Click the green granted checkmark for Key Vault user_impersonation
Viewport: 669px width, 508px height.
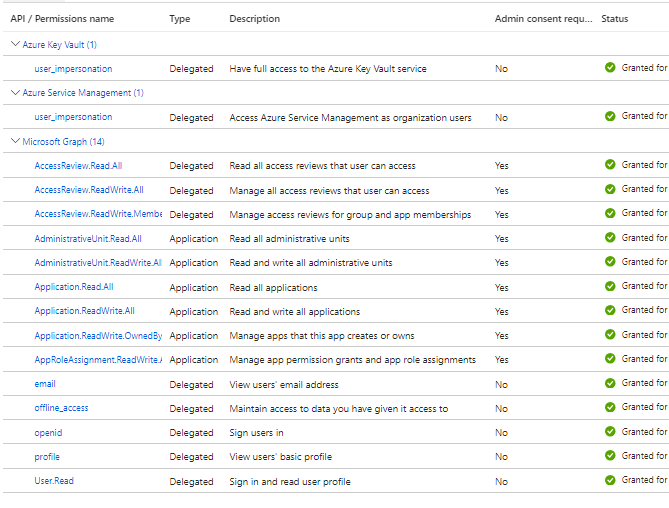pos(610,67)
